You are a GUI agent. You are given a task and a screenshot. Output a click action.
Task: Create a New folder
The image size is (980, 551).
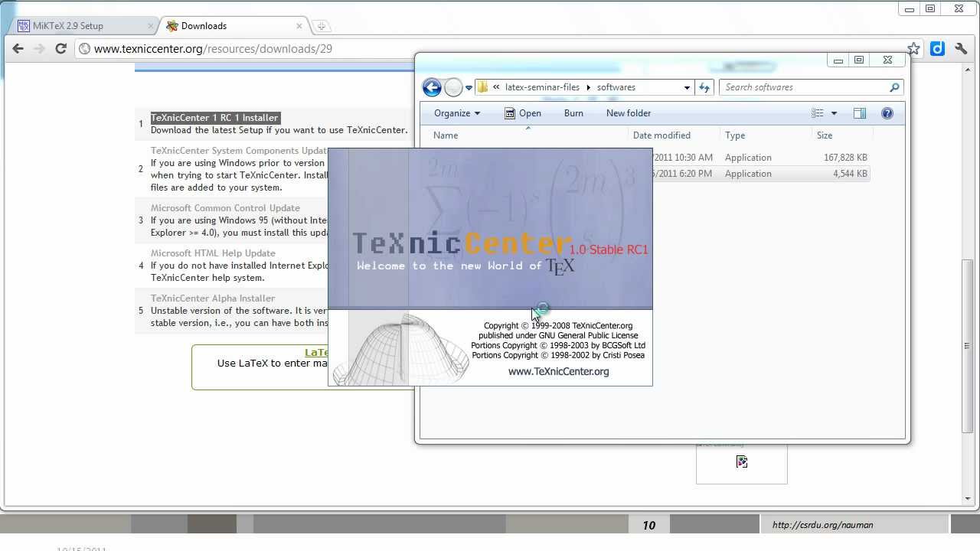(629, 113)
